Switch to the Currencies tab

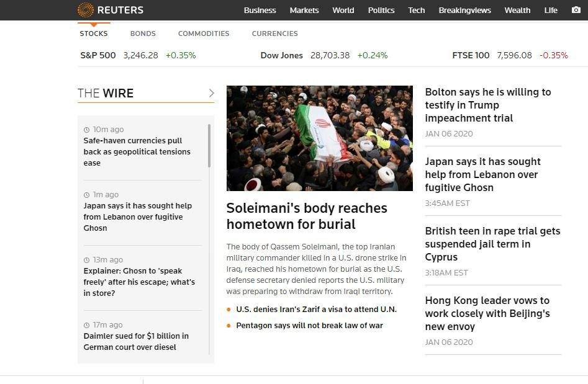tap(275, 33)
